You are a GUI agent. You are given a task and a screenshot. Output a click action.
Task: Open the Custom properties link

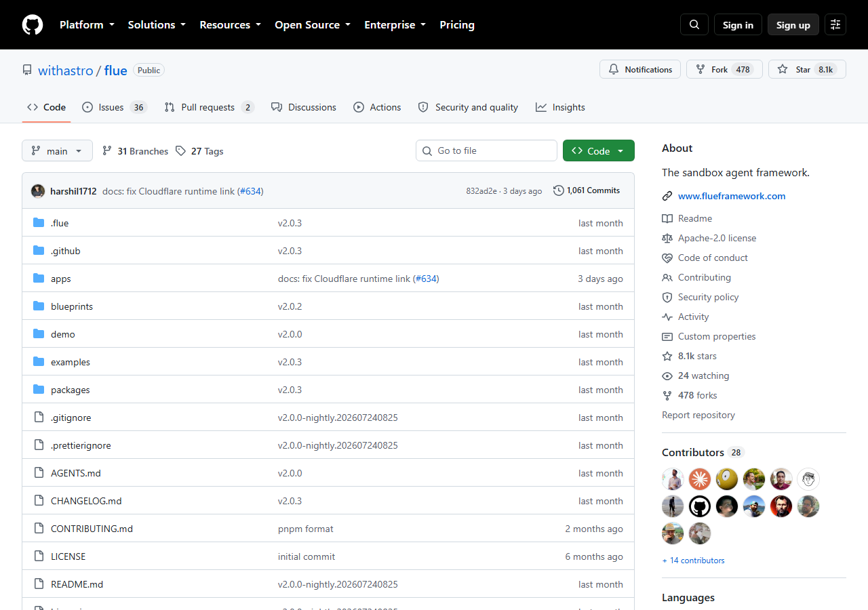[x=717, y=336]
